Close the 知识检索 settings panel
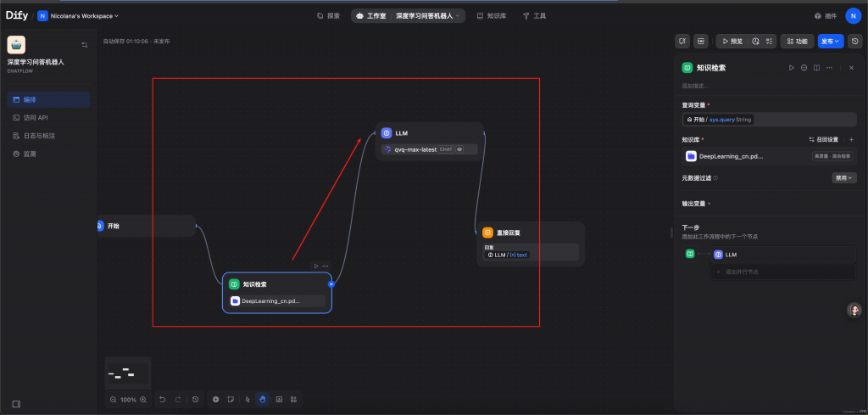The height and width of the screenshot is (415, 868). (851, 67)
